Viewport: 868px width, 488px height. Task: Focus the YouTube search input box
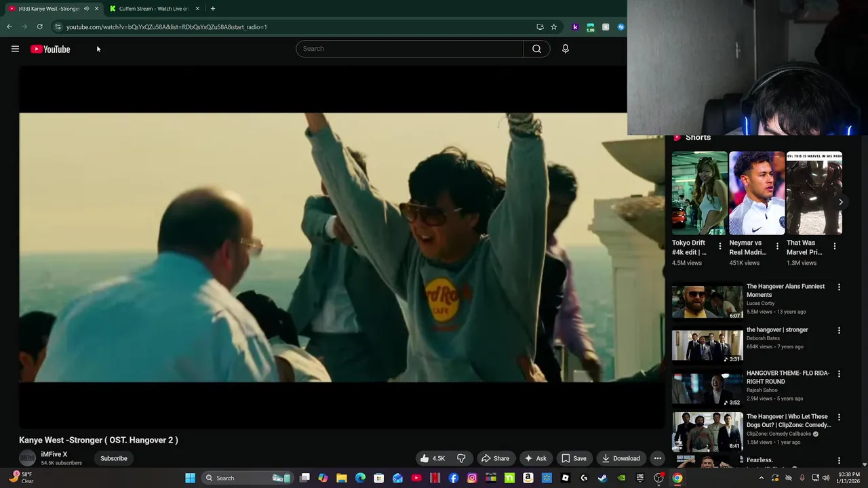pos(410,49)
